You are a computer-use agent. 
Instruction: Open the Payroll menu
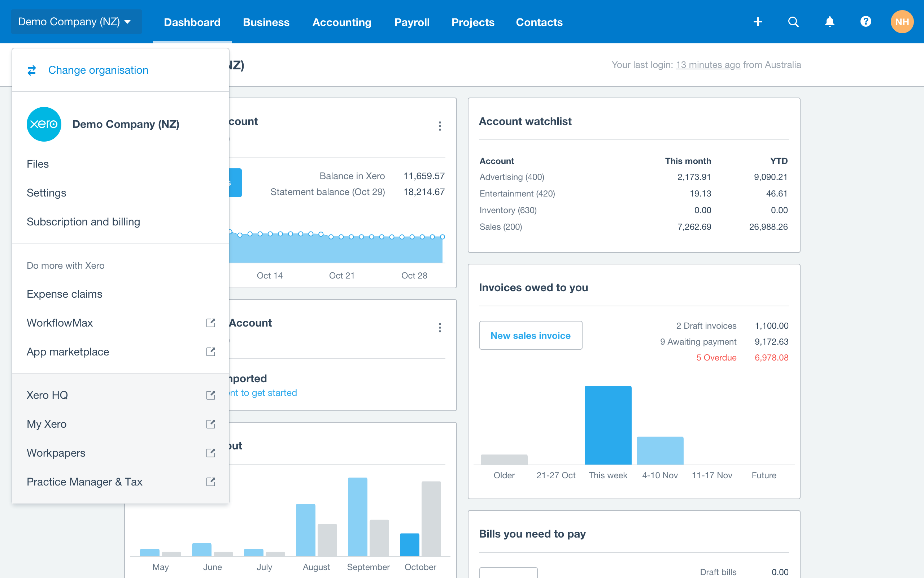coord(411,22)
